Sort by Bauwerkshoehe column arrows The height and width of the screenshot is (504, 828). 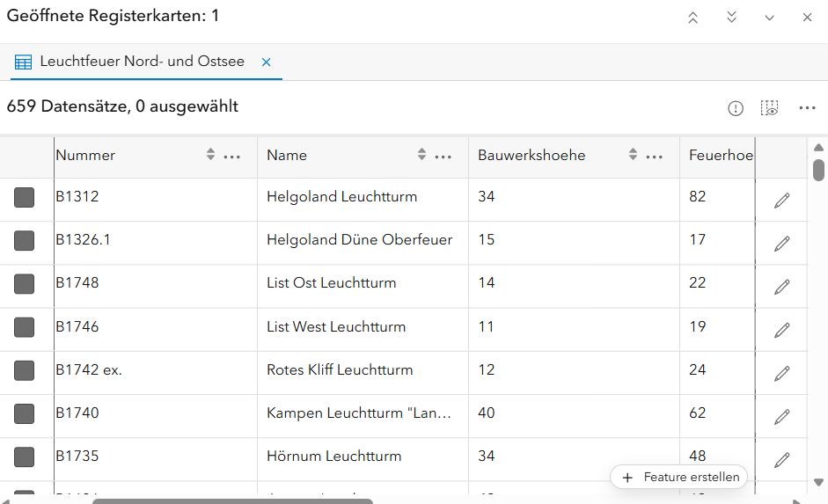pyautogui.click(x=634, y=154)
